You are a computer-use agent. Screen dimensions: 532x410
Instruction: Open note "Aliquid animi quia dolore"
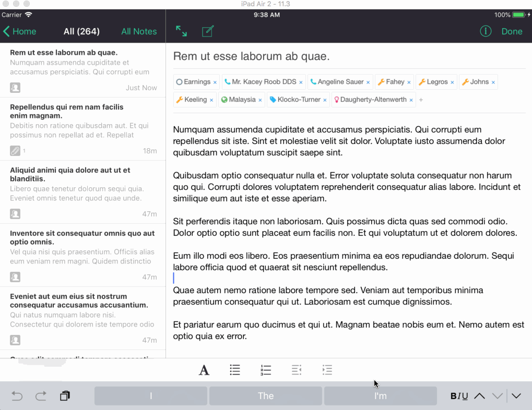coord(83,192)
